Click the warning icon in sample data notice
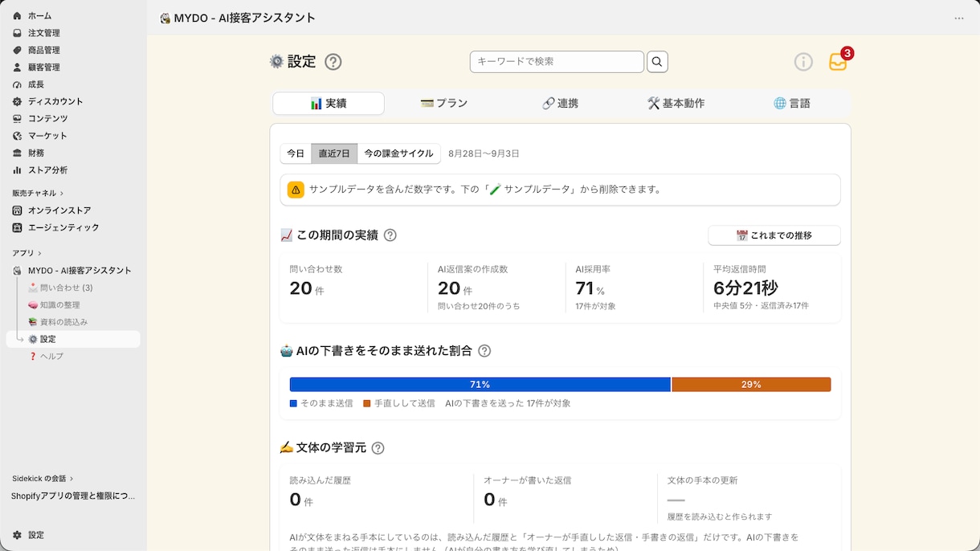 296,190
